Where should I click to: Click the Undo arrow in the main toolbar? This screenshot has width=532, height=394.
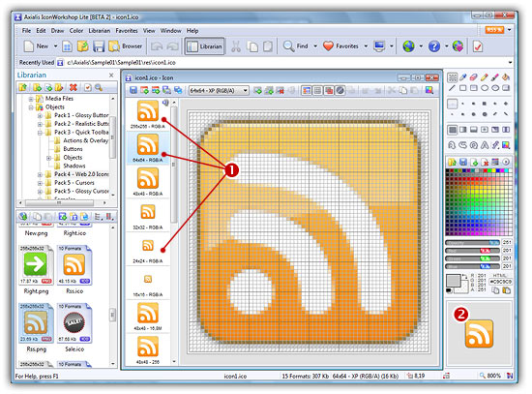[157, 46]
